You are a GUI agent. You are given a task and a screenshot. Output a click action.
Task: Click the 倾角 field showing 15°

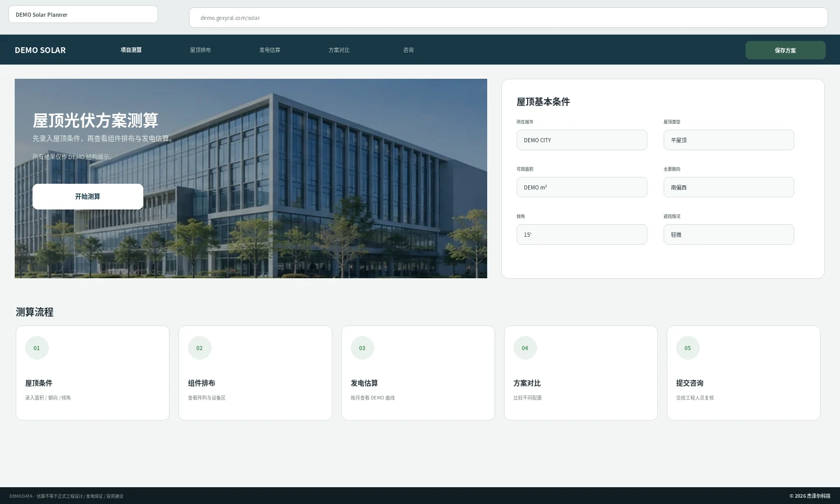(x=582, y=235)
